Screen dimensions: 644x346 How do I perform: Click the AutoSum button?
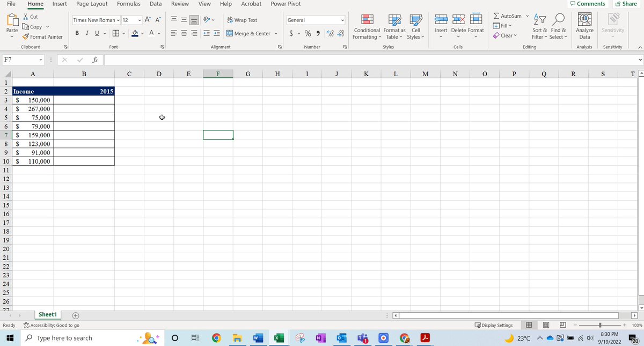point(507,16)
